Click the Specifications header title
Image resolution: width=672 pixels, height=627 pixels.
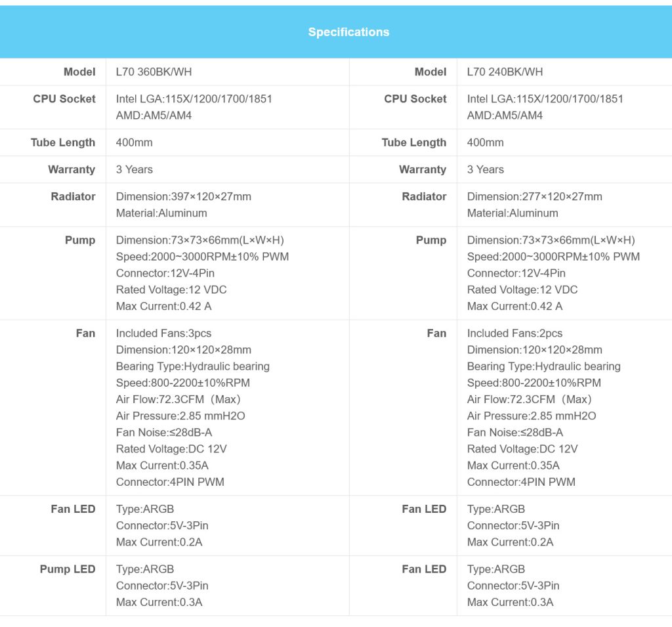348,32
